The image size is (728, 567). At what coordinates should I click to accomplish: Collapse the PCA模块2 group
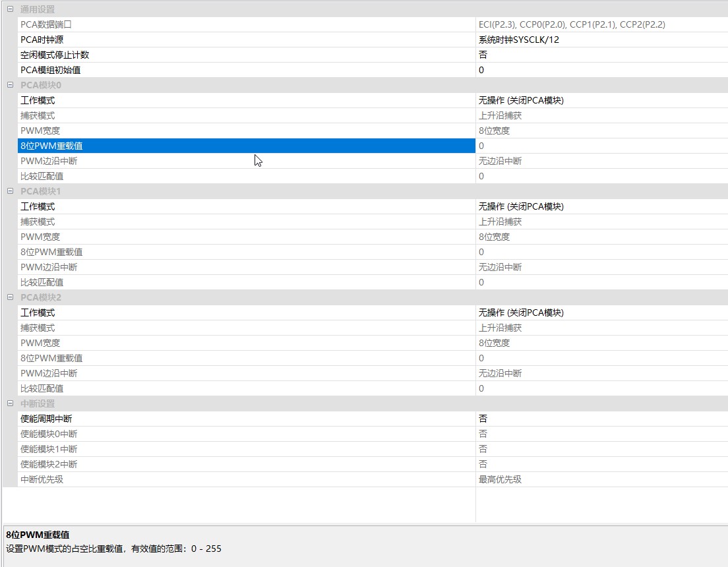click(x=10, y=297)
